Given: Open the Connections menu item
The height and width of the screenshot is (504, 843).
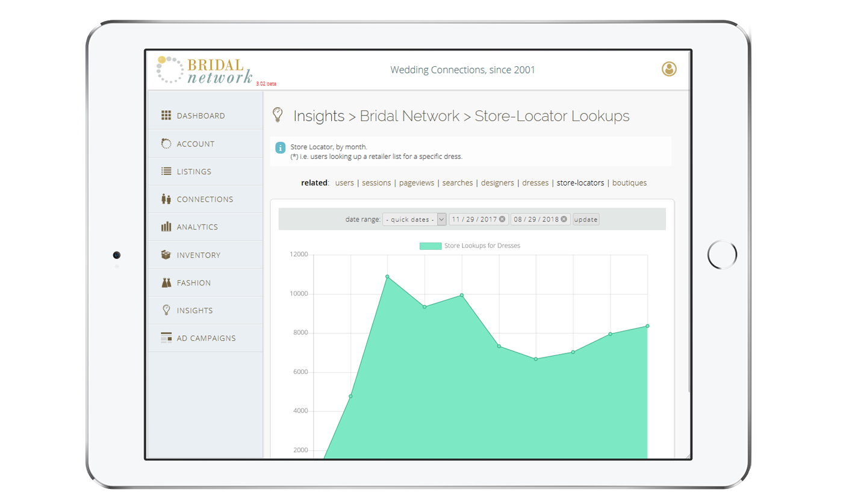Looking at the screenshot, I should pos(205,199).
